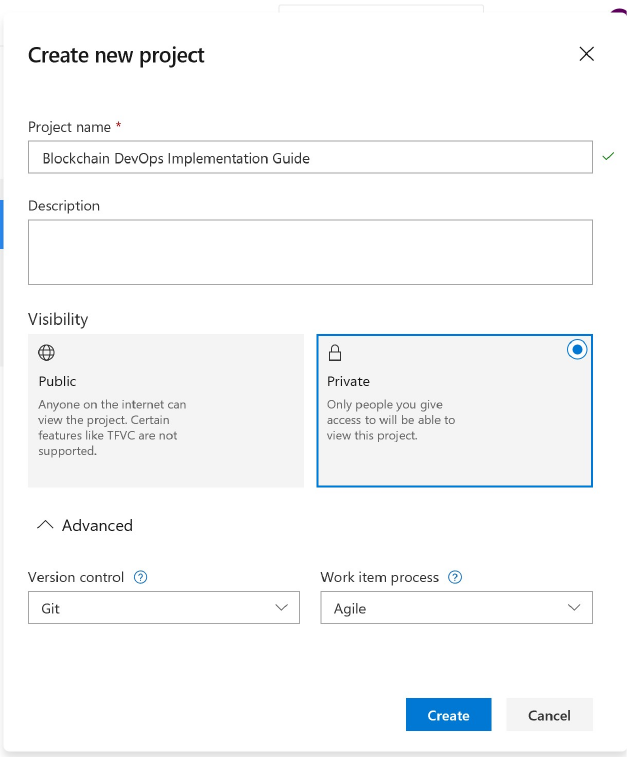The width and height of the screenshot is (627, 757).
Task: Click the green project name validation checkmark
Action: pyautogui.click(x=608, y=157)
